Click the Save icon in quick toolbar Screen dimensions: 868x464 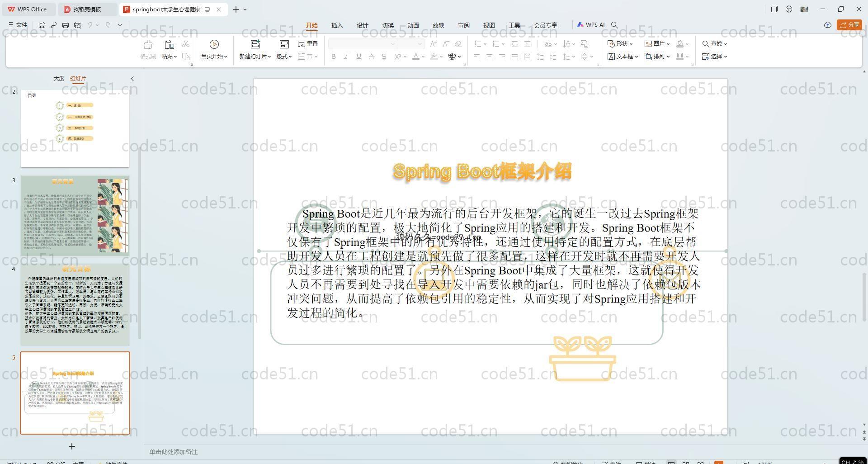[42, 25]
